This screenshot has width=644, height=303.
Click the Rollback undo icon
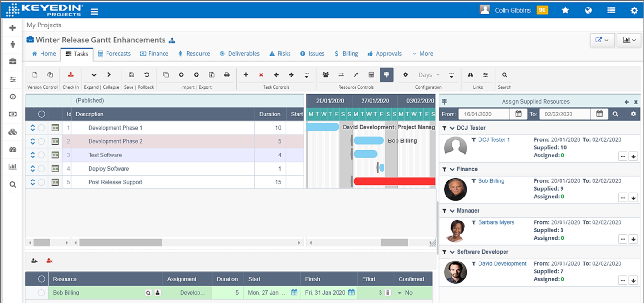click(x=147, y=74)
